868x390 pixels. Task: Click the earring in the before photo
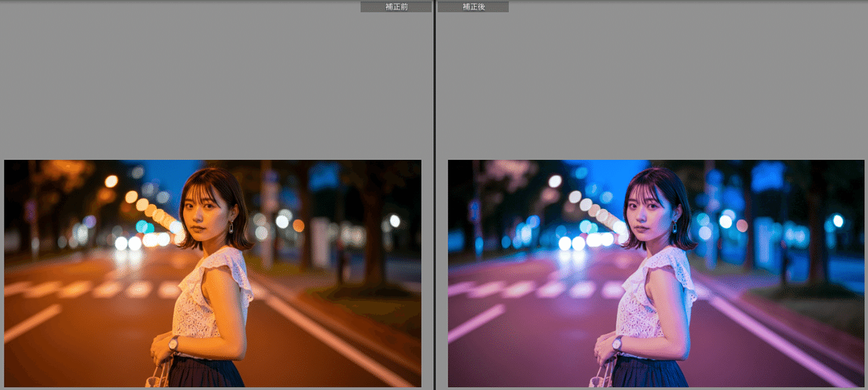click(x=231, y=226)
